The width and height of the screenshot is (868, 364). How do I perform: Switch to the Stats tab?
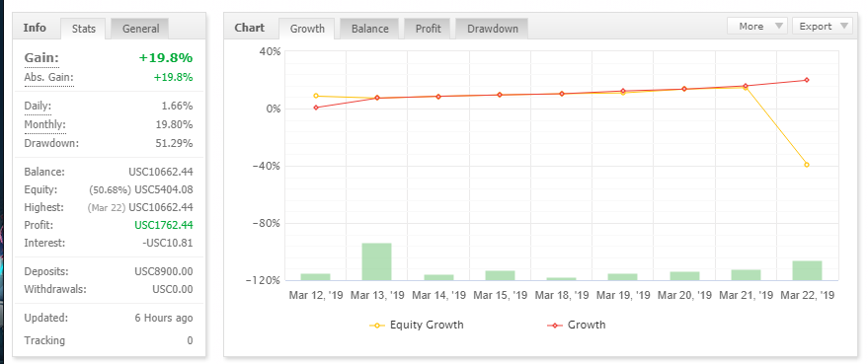tap(84, 29)
